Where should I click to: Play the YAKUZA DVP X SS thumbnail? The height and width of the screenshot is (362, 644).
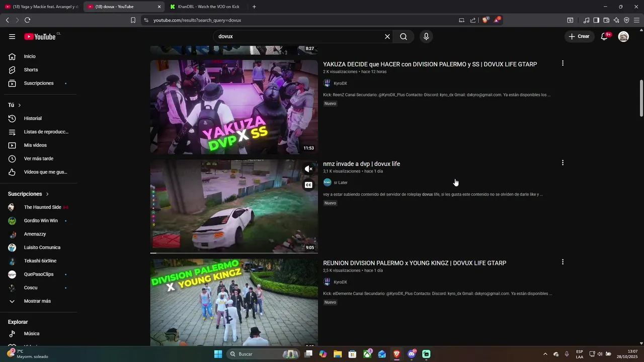[234, 107]
